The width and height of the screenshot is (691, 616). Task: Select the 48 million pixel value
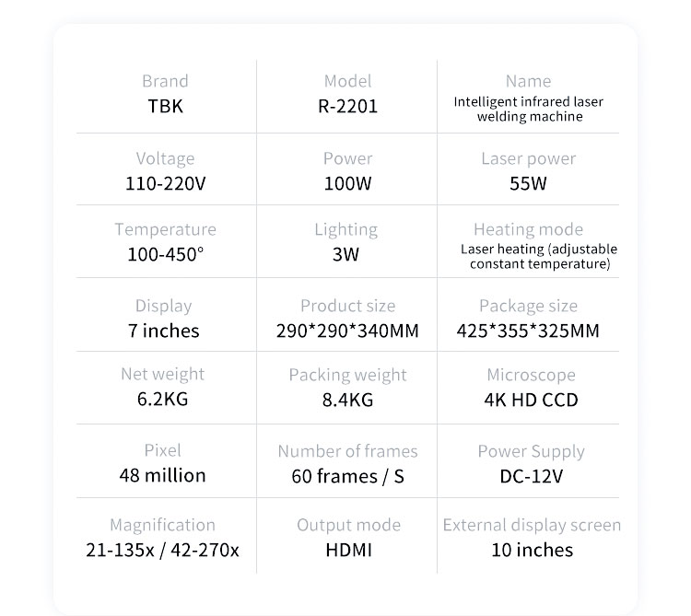[163, 475]
